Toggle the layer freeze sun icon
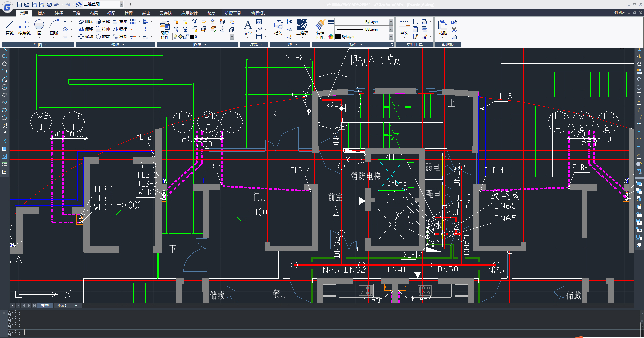The width and height of the screenshot is (644, 338). point(180,37)
